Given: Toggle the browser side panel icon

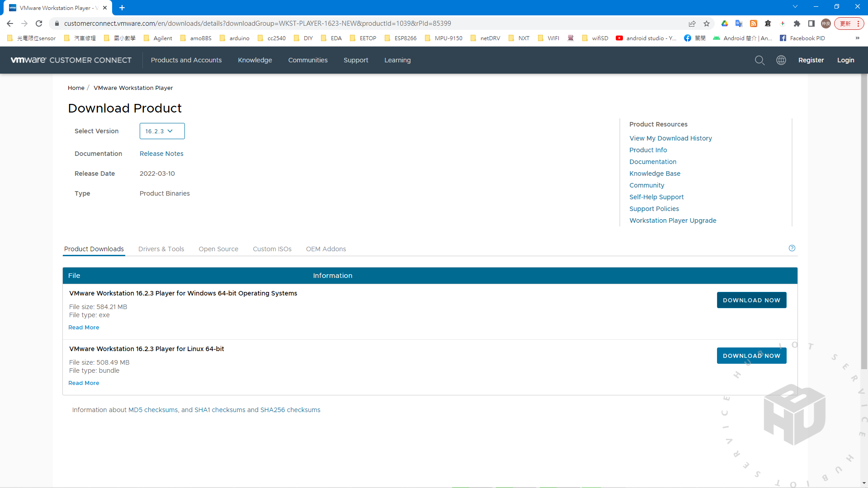Looking at the screenshot, I should pos(811,23).
